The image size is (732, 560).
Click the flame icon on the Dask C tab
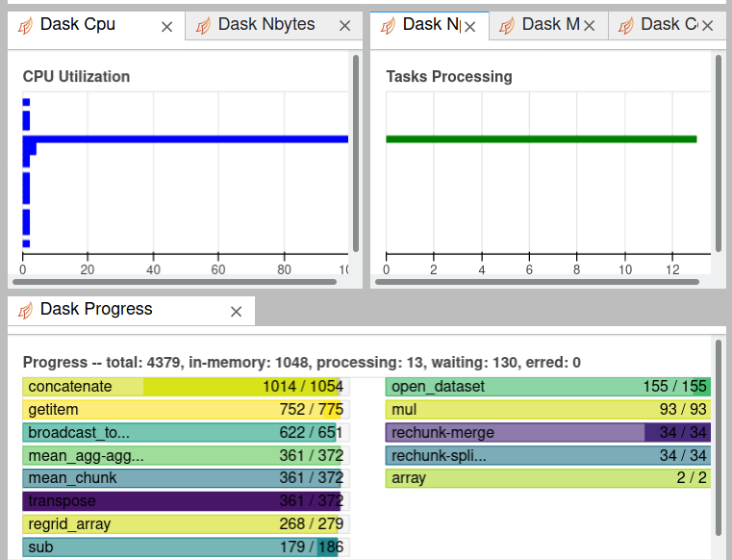(x=626, y=26)
